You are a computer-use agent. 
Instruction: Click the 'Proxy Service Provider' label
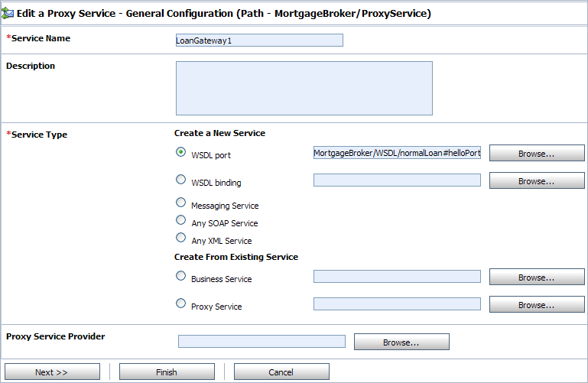pyautogui.click(x=56, y=336)
